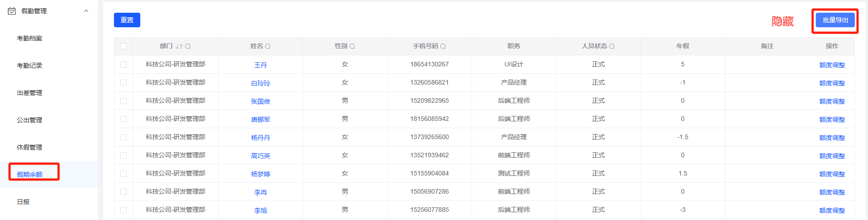This screenshot has height=220, width=868.
Task: Select 假期余额 in the sidebar
Action: tap(30, 175)
